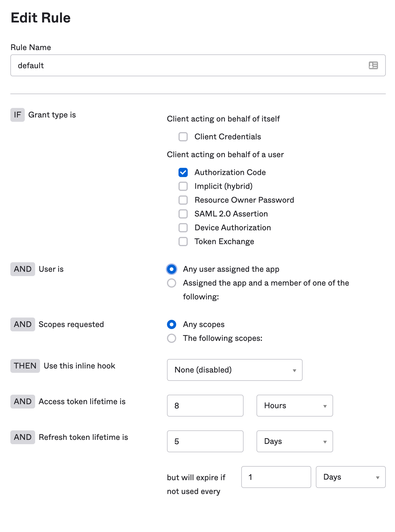Viewport: 395px width, 532px height.
Task: Uncheck the Authorization Code grant type
Action: click(x=183, y=172)
